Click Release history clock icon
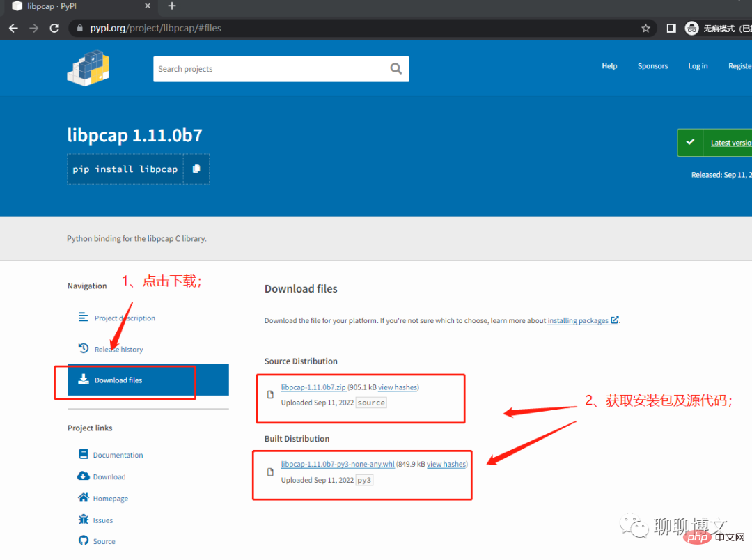Screen dimensions: 752x560 (x=84, y=348)
